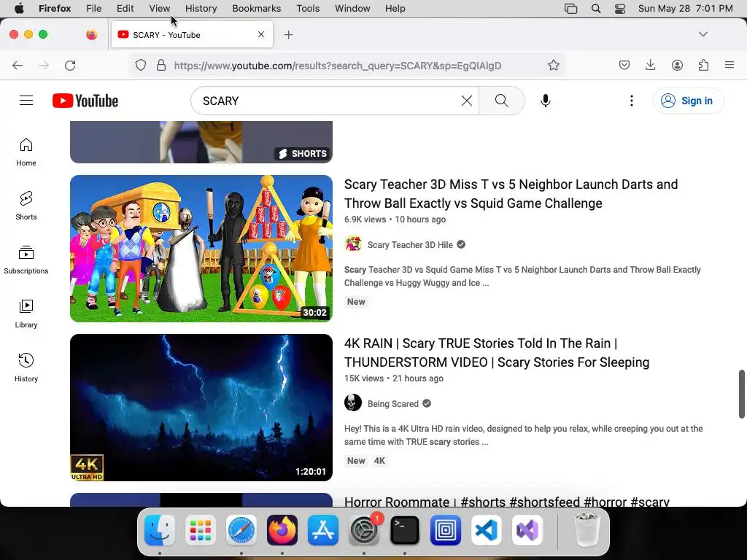Open the Apple menu

click(19, 9)
